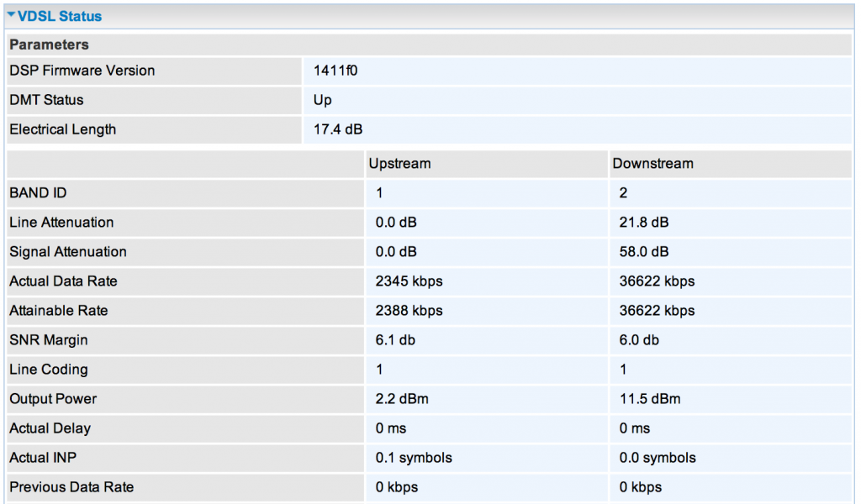This screenshot has width=861, height=504.
Task: Click the 21.8 dB downstream line attenuation
Action: point(644,222)
